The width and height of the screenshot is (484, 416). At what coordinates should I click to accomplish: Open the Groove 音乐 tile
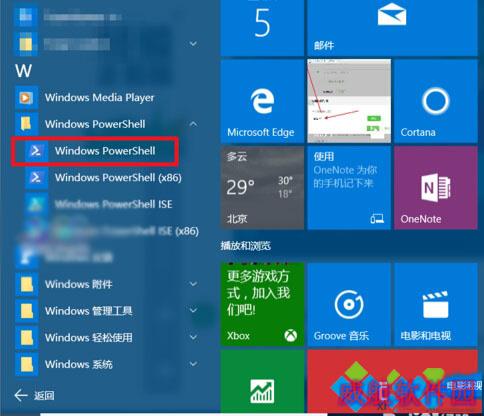pyautogui.click(x=349, y=304)
